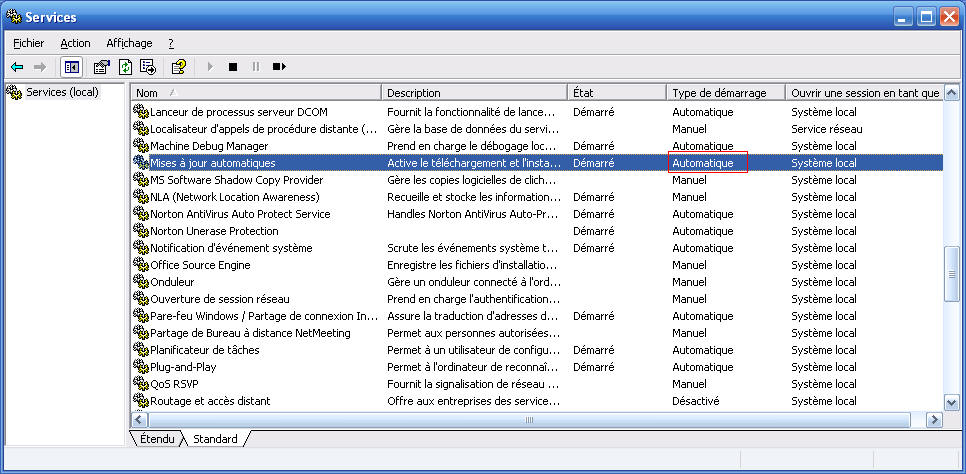Click the Export list toolbar icon

pyautogui.click(x=148, y=67)
